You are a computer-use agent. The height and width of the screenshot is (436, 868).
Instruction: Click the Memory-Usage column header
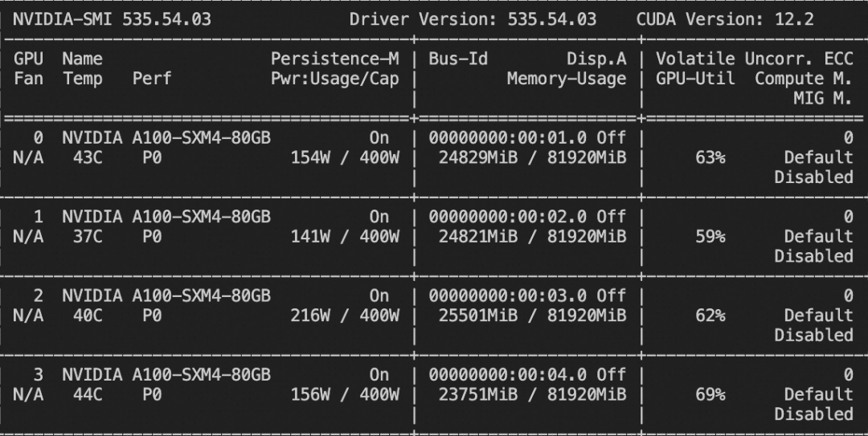(566, 79)
